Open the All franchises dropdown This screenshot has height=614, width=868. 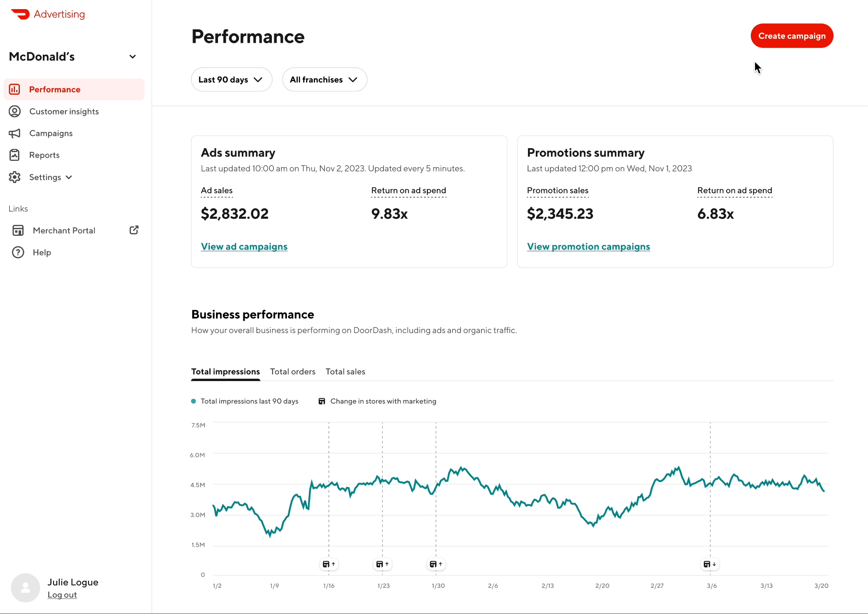(324, 80)
